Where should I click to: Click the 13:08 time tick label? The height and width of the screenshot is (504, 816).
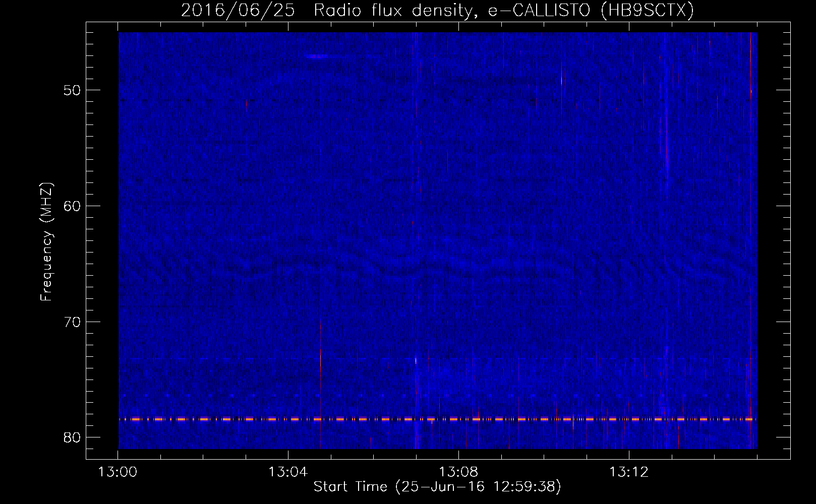tap(458, 472)
